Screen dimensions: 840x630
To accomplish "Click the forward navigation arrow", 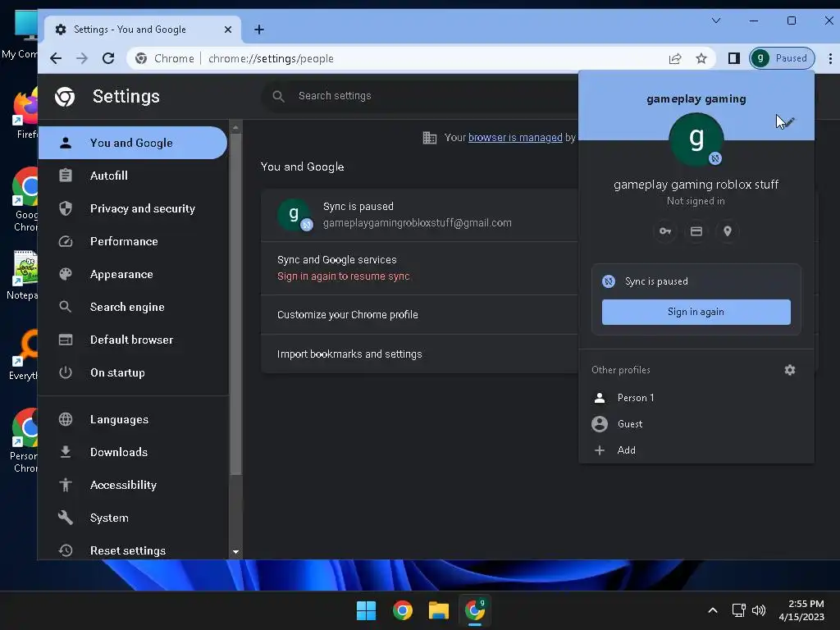I will (x=82, y=58).
